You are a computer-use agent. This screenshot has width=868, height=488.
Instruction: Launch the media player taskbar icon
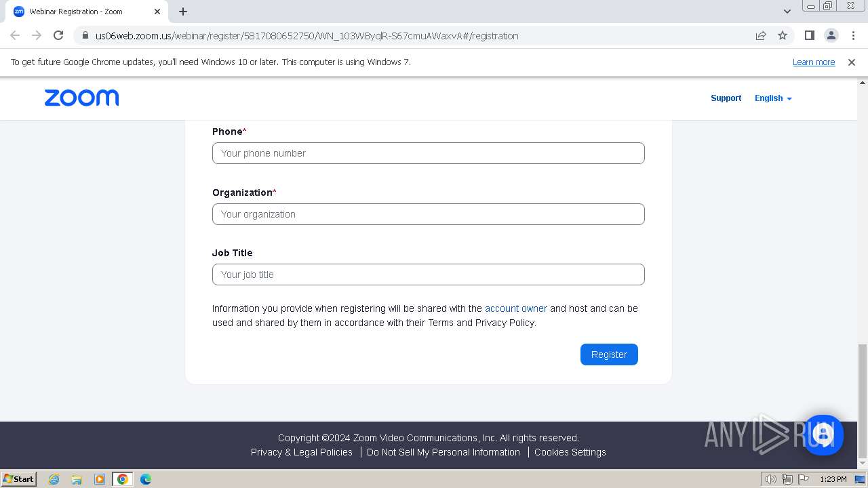(100, 479)
